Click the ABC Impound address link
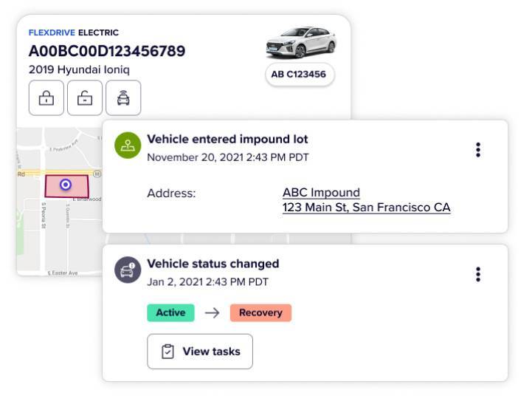The image size is (532, 407). pyautogui.click(x=321, y=193)
